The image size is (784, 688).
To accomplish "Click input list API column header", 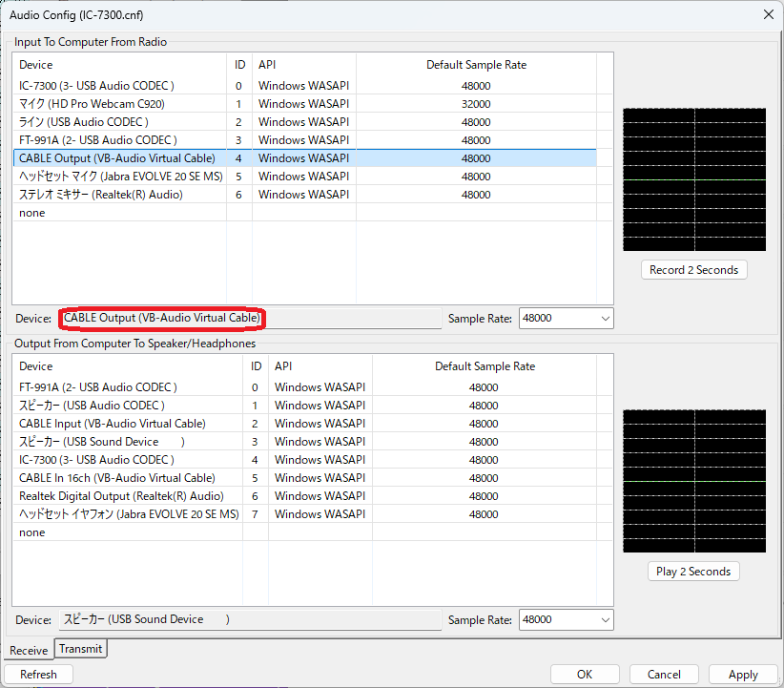I will [304, 65].
